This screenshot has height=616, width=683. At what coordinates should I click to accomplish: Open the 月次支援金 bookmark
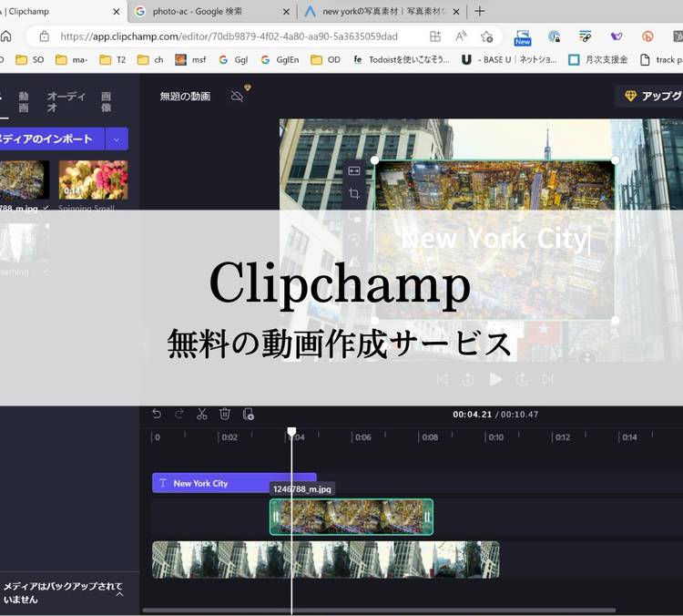pos(598,60)
